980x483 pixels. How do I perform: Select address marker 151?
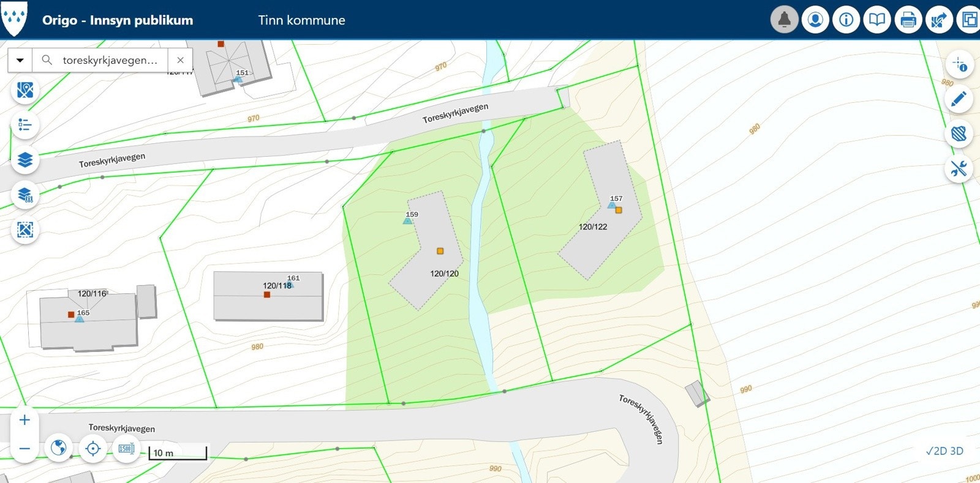point(238,78)
